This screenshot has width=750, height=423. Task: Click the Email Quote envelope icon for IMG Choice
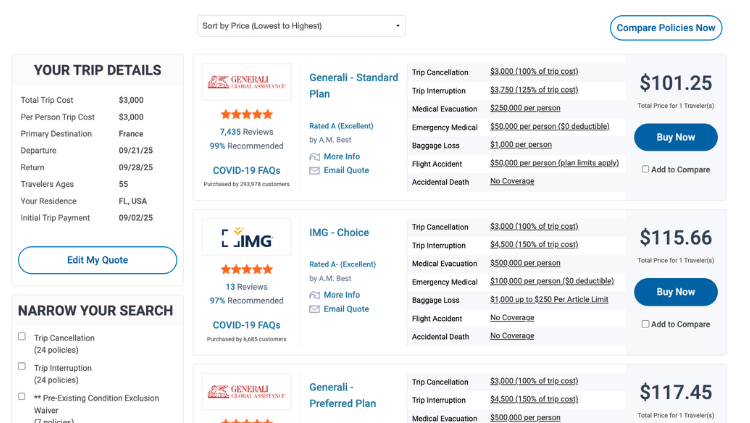click(x=315, y=309)
